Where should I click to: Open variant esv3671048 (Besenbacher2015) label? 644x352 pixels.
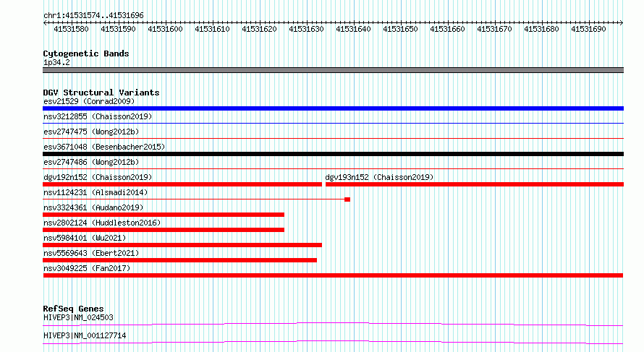pos(104,147)
